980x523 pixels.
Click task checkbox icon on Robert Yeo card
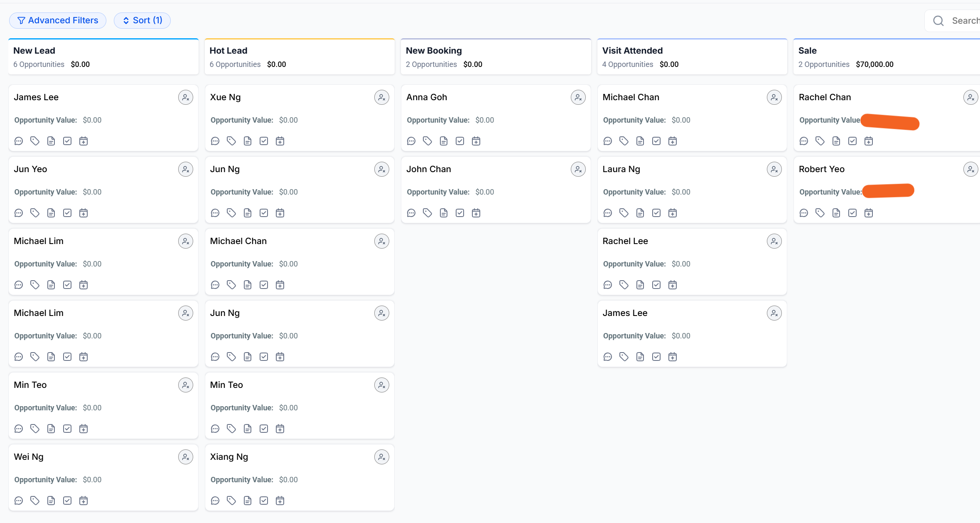pyautogui.click(x=852, y=213)
